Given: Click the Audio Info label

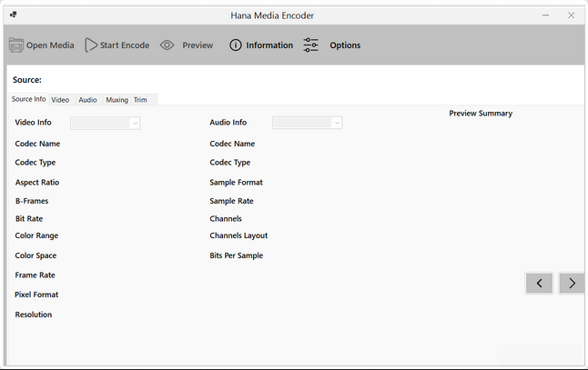Looking at the screenshot, I should click(228, 123).
